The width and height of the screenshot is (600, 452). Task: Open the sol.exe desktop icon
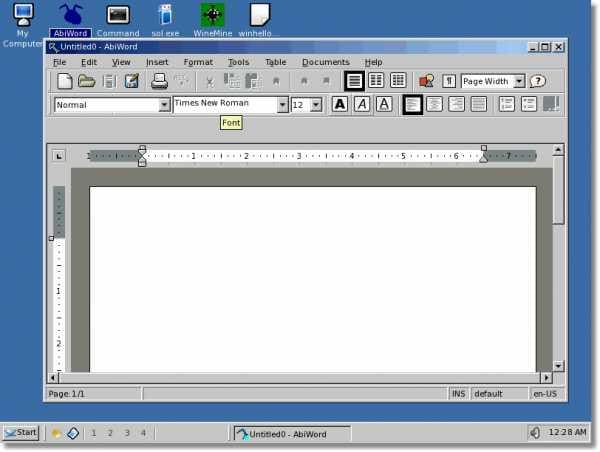tap(165, 20)
